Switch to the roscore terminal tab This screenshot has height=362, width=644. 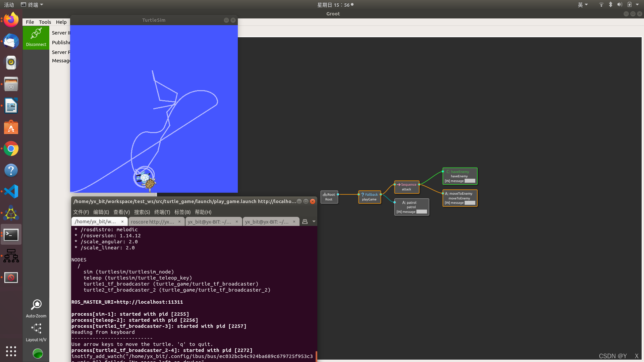click(x=153, y=222)
